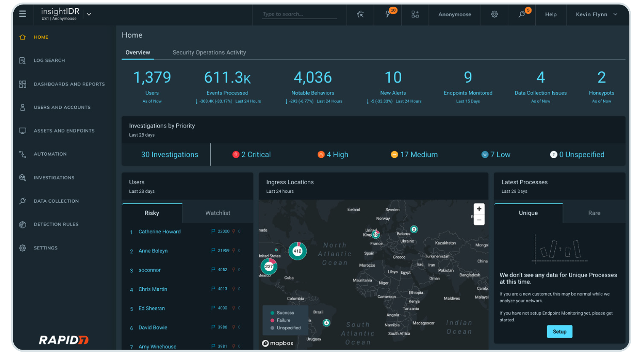The image size is (644, 355).
Task: Click the yellow Medium priority icon
Action: click(x=394, y=154)
